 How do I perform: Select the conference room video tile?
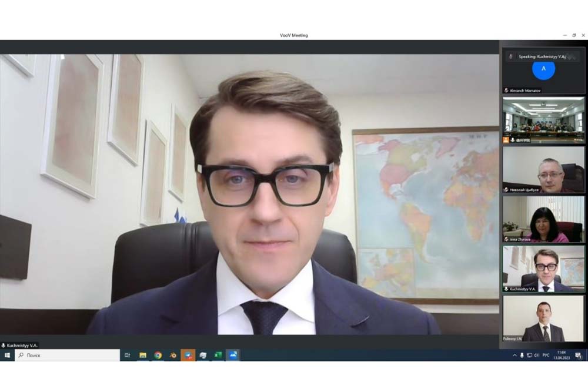543,120
